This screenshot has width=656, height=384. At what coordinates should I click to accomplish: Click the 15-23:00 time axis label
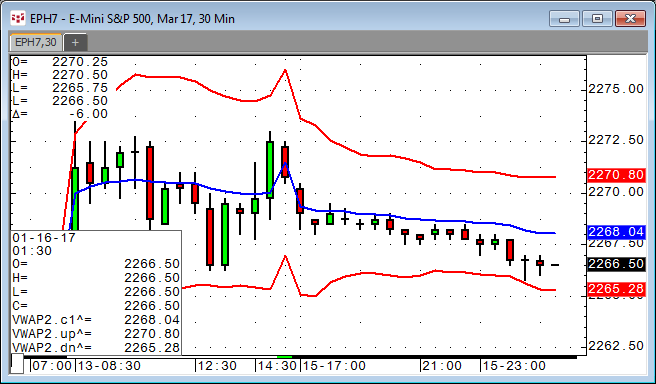click(514, 366)
